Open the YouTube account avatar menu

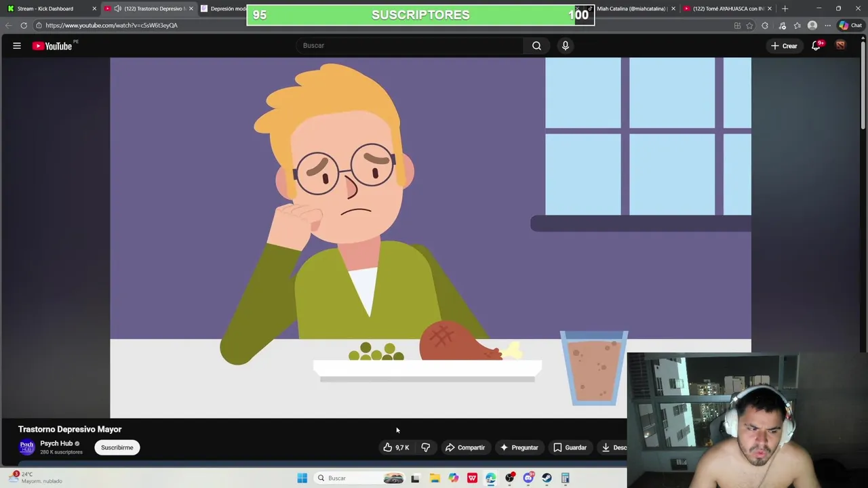click(x=840, y=45)
